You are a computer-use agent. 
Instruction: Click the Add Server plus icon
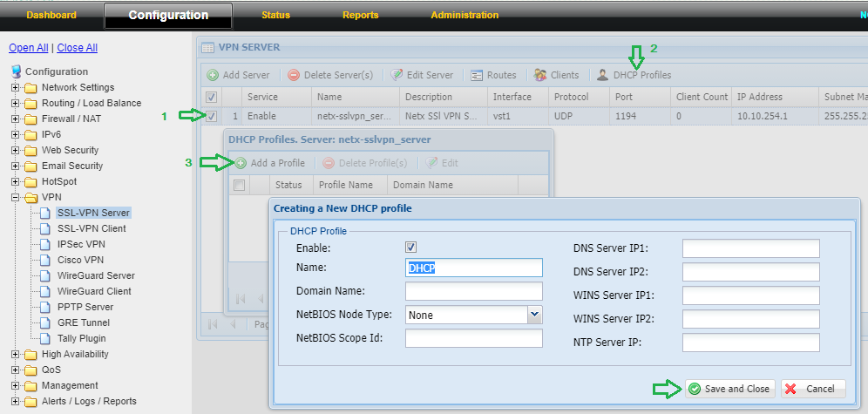coord(213,75)
